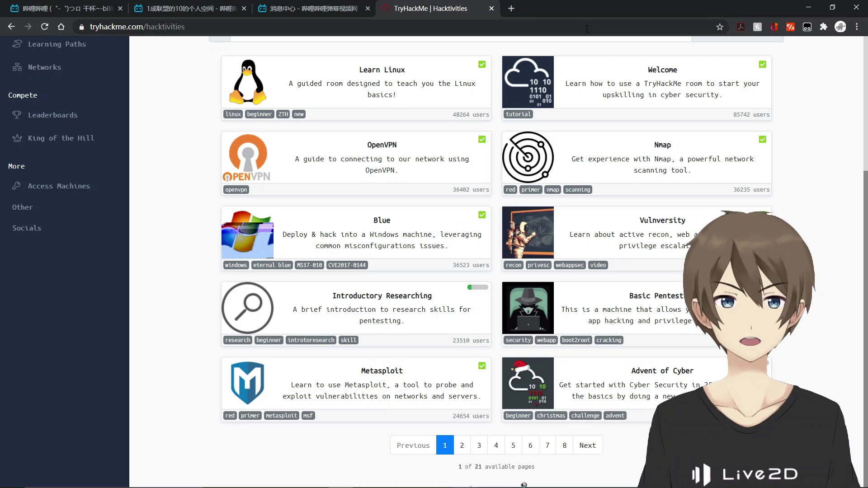Click the introtoresearch tag

(x=311, y=340)
